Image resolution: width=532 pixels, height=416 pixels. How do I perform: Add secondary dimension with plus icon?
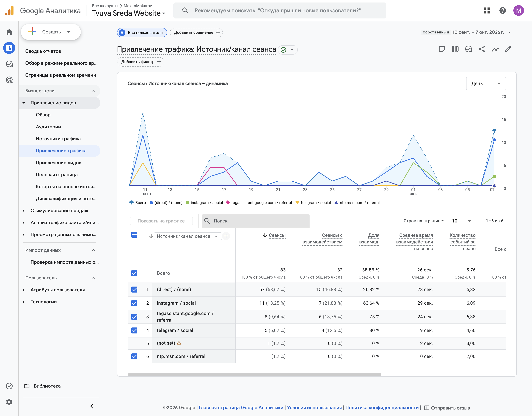[226, 236]
